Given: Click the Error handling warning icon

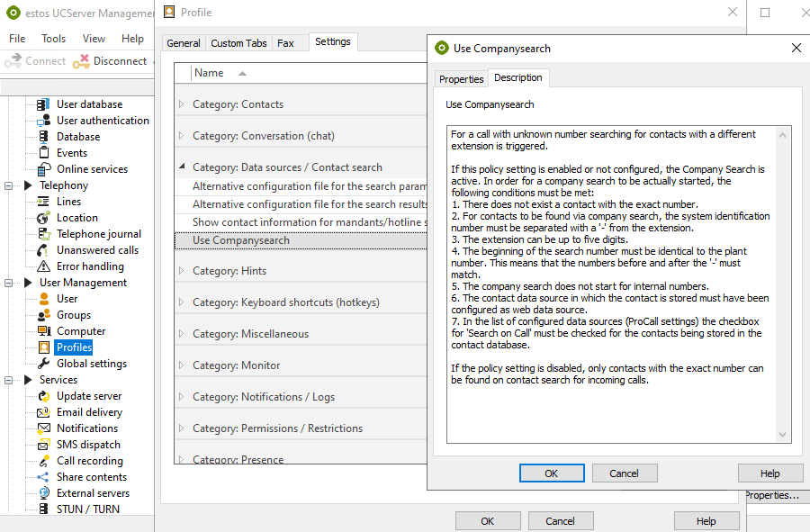Looking at the screenshot, I should [x=43, y=266].
